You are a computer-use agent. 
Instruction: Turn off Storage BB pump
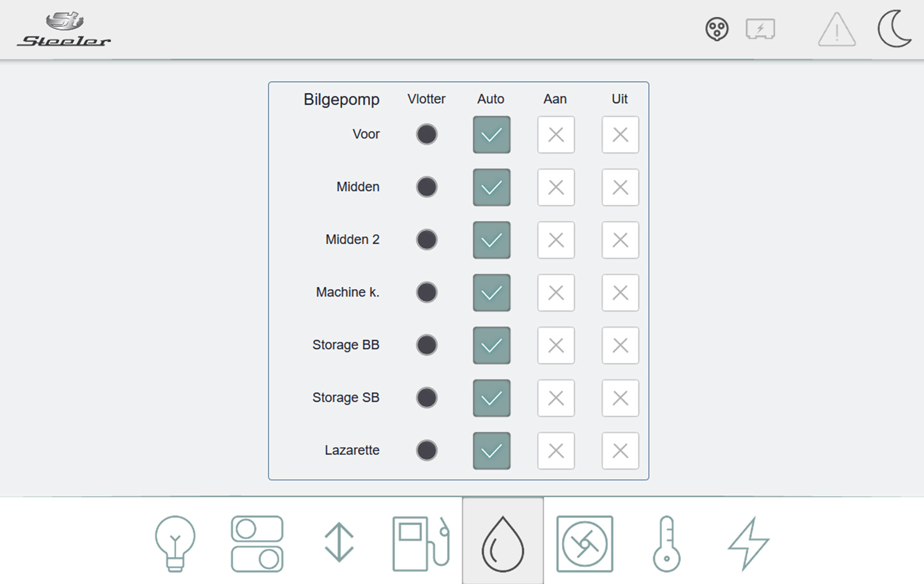pyautogui.click(x=620, y=345)
